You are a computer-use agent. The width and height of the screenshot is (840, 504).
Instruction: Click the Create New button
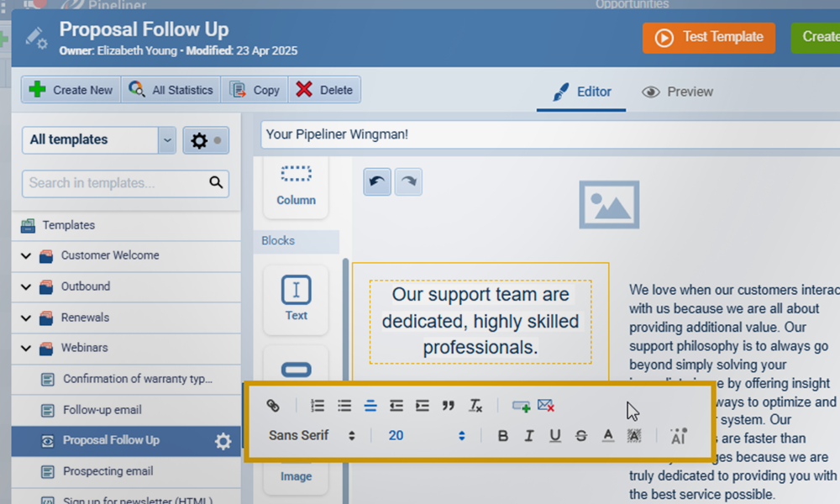pyautogui.click(x=71, y=90)
